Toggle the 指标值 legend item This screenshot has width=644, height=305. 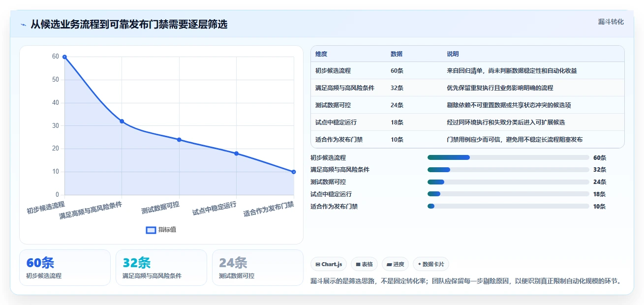point(161,230)
